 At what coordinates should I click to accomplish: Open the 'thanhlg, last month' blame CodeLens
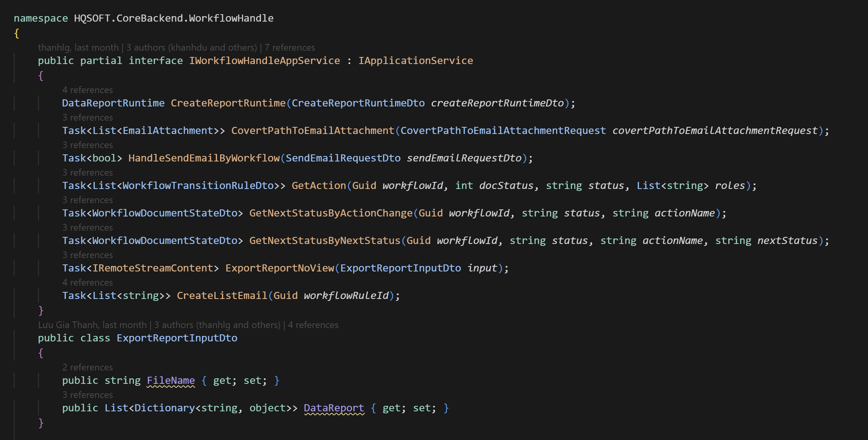[78, 48]
